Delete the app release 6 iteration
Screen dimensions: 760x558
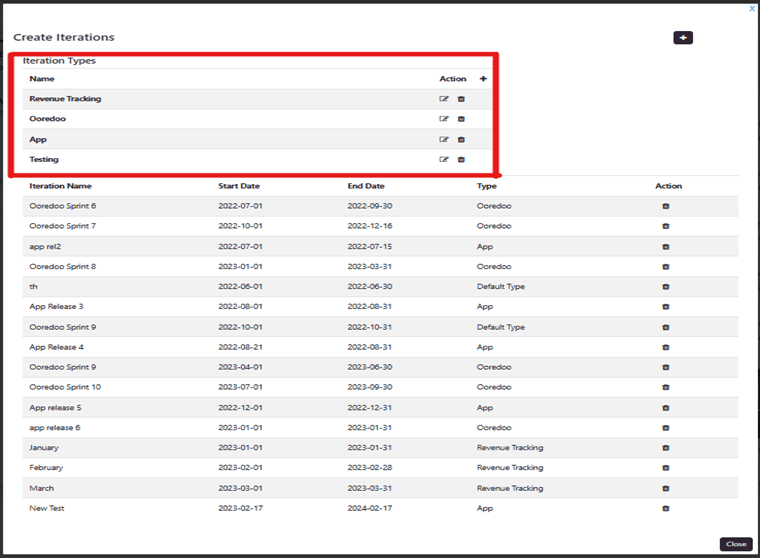[x=665, y=428]
